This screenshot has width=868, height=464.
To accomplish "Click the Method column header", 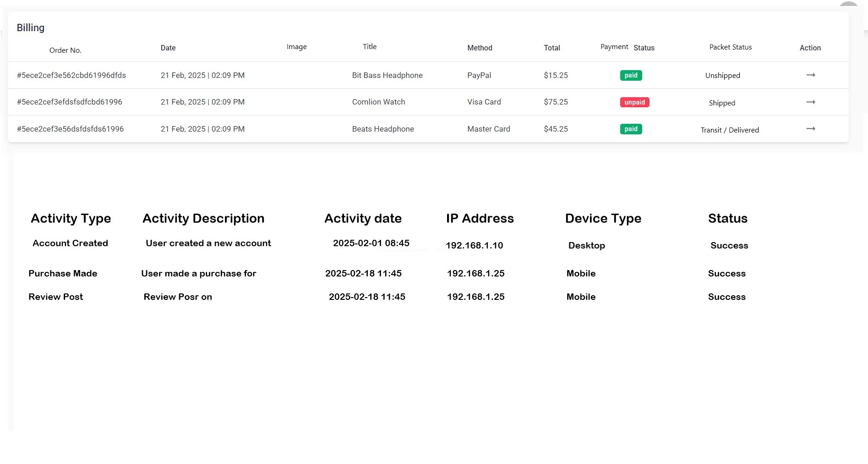I will 480,48.
